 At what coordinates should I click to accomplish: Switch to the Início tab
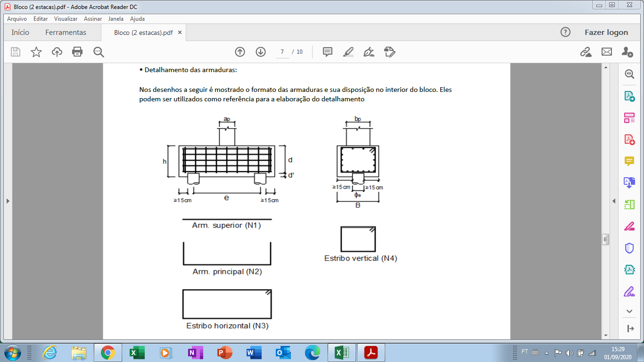(x=20, y=33)
